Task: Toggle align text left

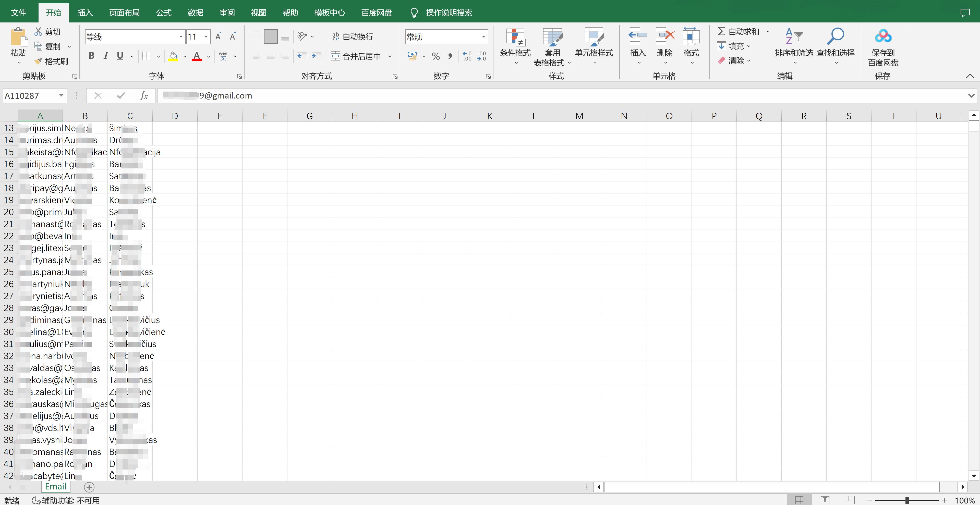Action: (256, 56)
